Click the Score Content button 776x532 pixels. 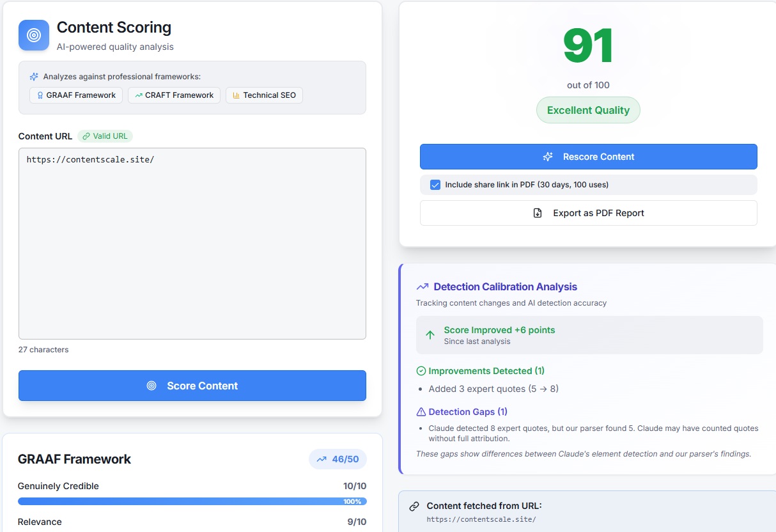click(192, 386)
